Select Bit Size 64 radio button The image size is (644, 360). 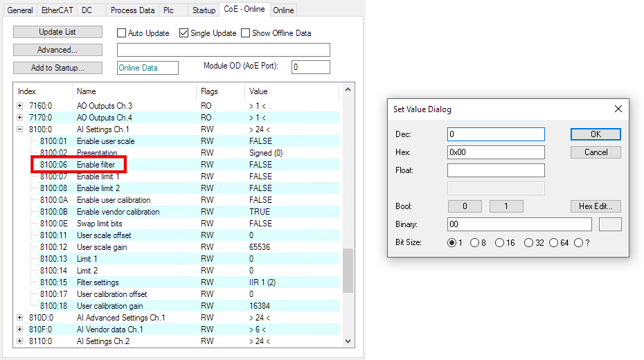(554, 242)
